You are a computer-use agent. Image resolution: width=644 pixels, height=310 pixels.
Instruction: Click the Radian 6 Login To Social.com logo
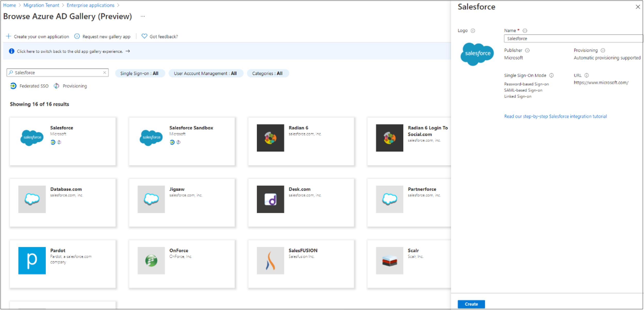pos(389,138)
